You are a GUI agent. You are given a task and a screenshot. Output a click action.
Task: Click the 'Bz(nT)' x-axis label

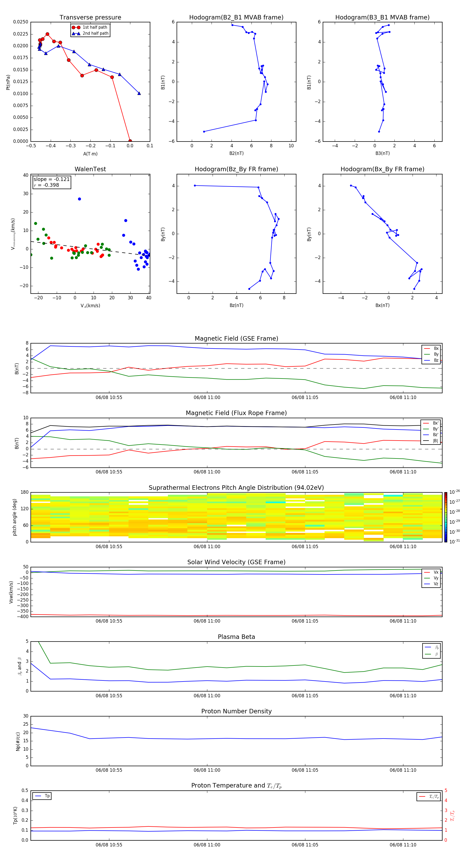pos(236,305)
